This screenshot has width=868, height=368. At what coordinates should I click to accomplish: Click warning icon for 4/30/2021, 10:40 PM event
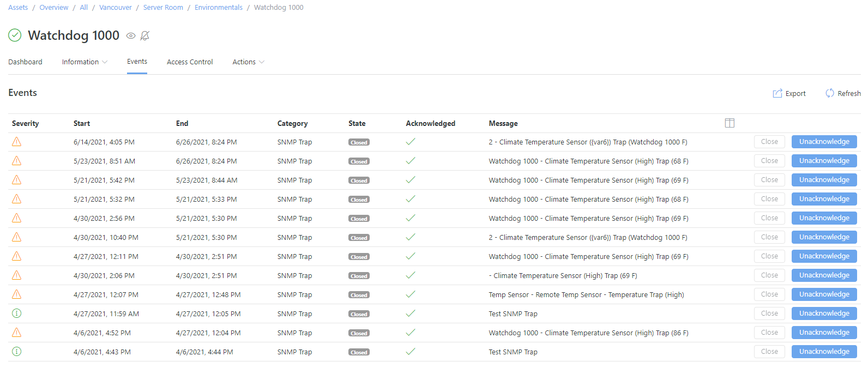[17, 237]
